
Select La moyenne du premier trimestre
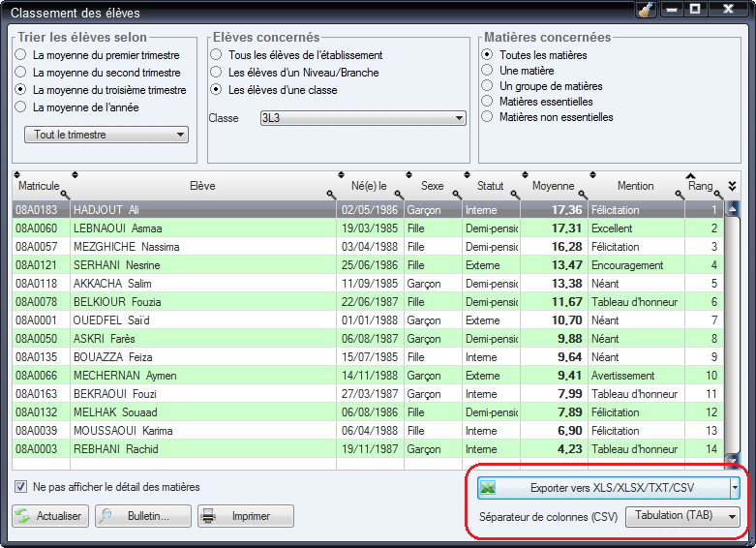(20, 54)
